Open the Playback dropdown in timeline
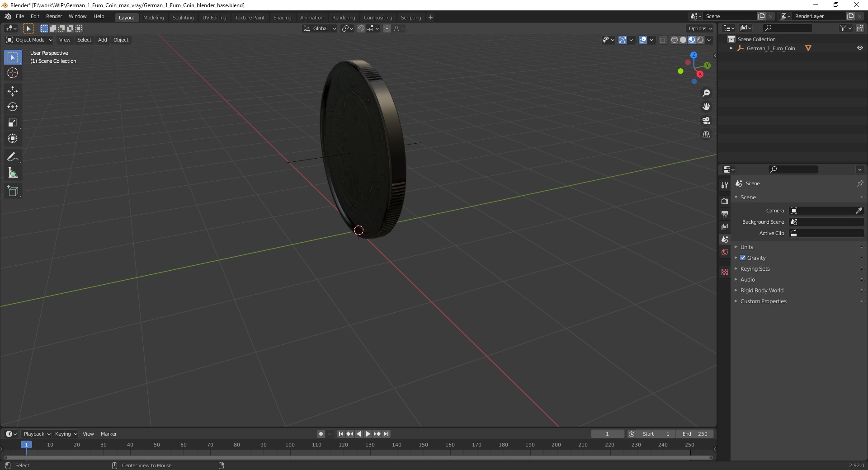This screenshot has height=470, width=868. pyautogui.click(x=37, y=434)
